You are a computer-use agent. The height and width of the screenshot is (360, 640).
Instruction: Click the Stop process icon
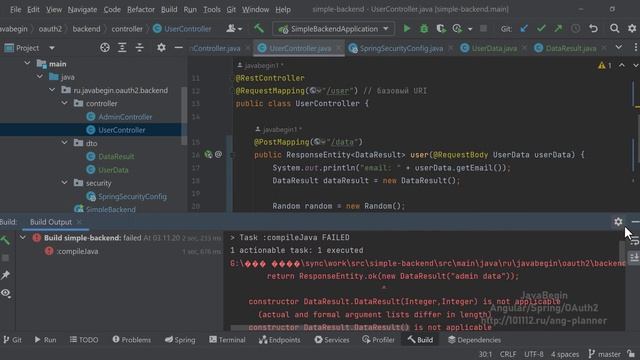pyautogui.click(x=483, y=29)
